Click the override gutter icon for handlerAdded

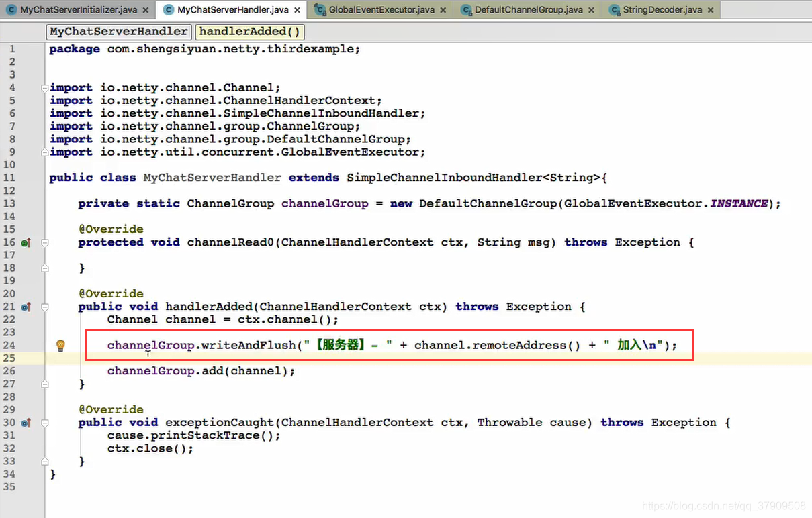[26, 307]
